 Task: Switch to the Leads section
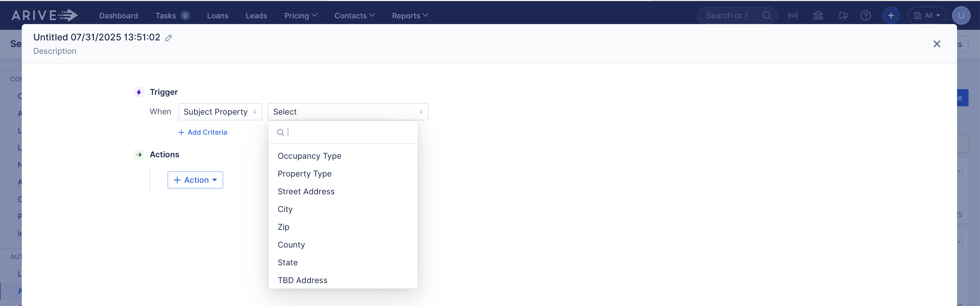pos(256,15)
